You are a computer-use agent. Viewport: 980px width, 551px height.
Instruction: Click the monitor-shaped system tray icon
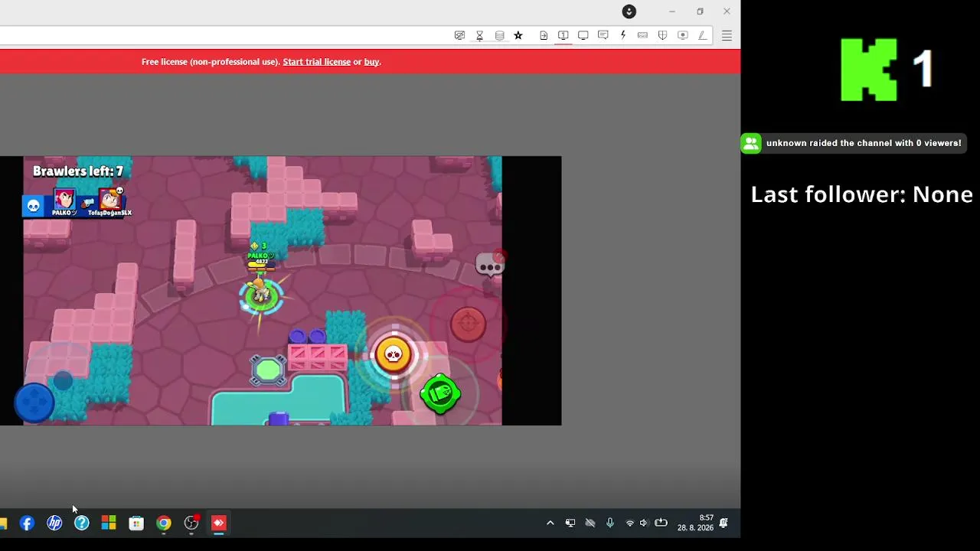point(570,523)
